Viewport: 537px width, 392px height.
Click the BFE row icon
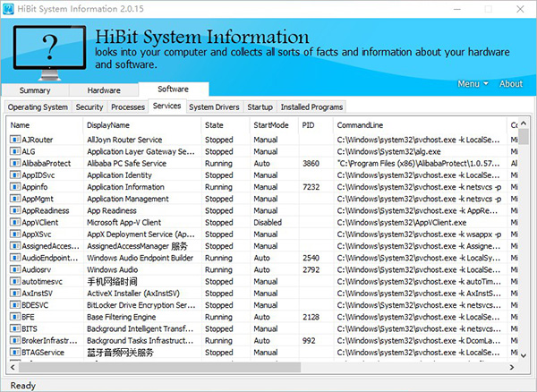tap(15, 317)
